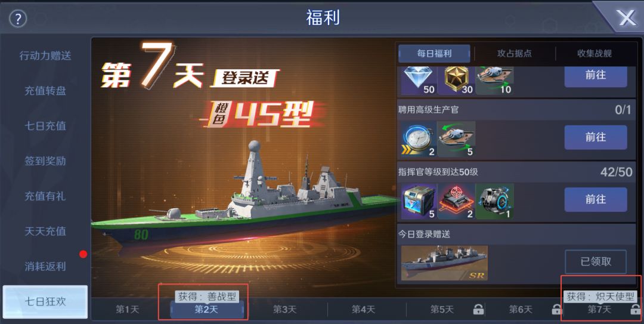Click 前往 for 指挥官等级到达50级 task

596,200
